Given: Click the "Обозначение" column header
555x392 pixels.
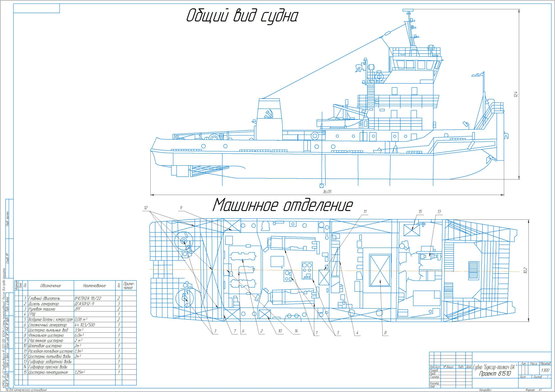Looking at the screenshot, I should click(51, 286).
